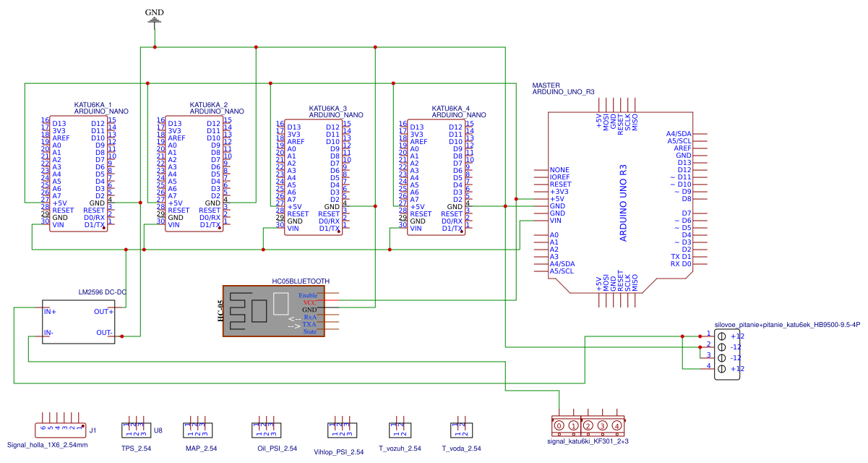This screenshot has width=868, height=463.
Task: Click the vertical ARDUINO UNO R3 text
Action: [623, 203]
